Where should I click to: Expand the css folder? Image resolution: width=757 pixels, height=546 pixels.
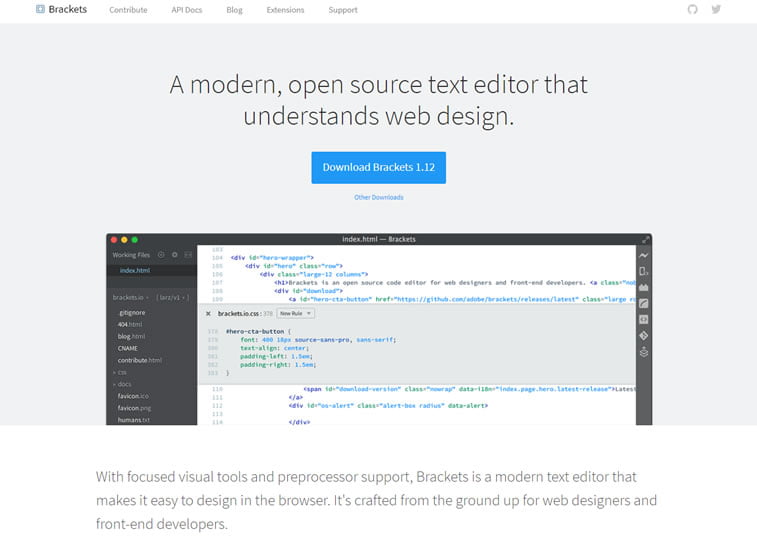(x=120, y=372)
